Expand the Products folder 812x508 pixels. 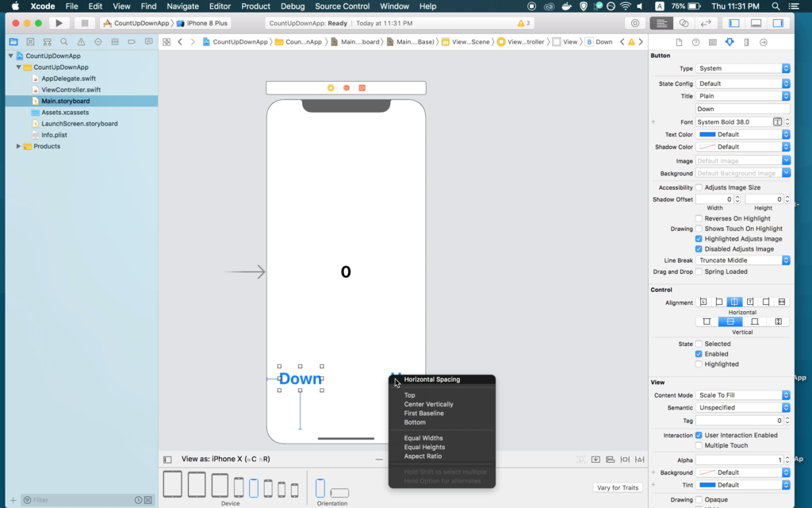18,146
